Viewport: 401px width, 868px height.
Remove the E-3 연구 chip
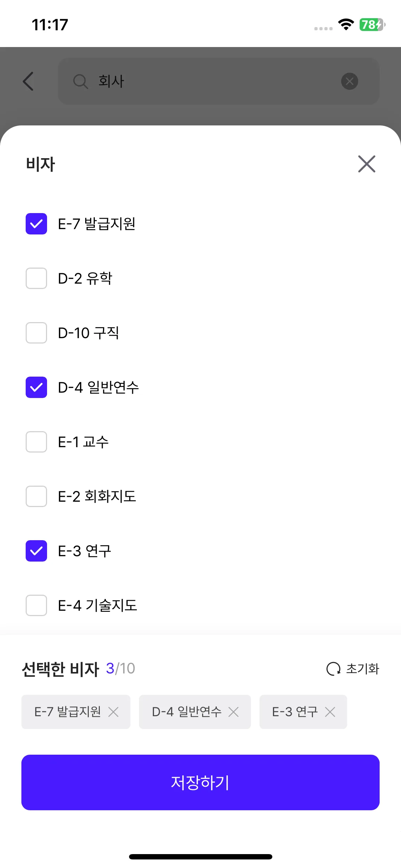click(x=330, y=712)
